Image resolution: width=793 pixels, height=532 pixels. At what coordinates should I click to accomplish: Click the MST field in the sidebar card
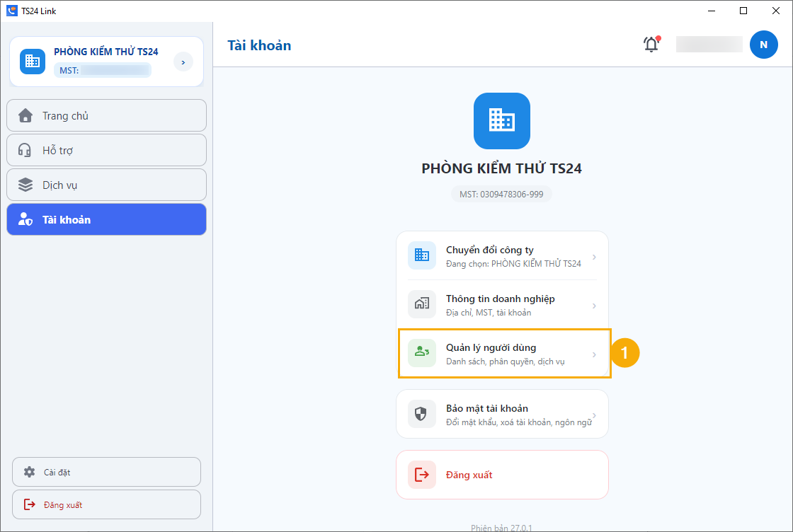(102, 70)
